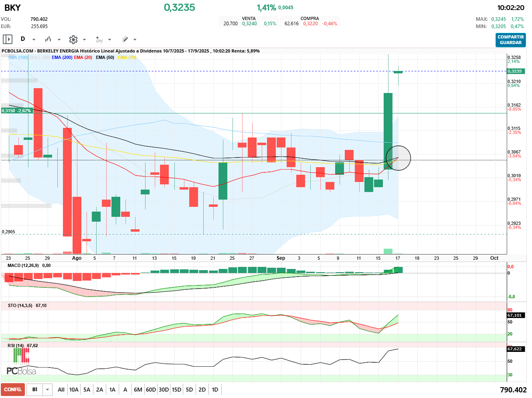Click the COMPARTIR GUARDAR button

point(510,40)
